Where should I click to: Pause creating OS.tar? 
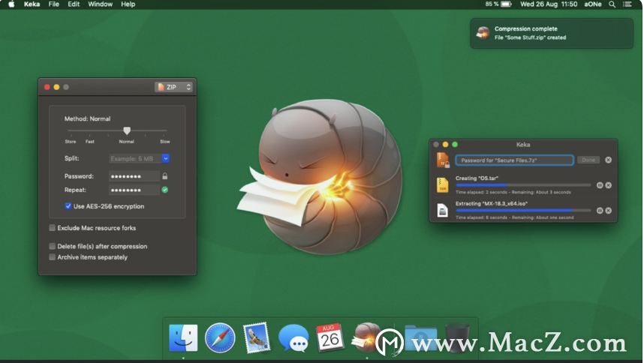pyautogui.click(x=600, y=185)
